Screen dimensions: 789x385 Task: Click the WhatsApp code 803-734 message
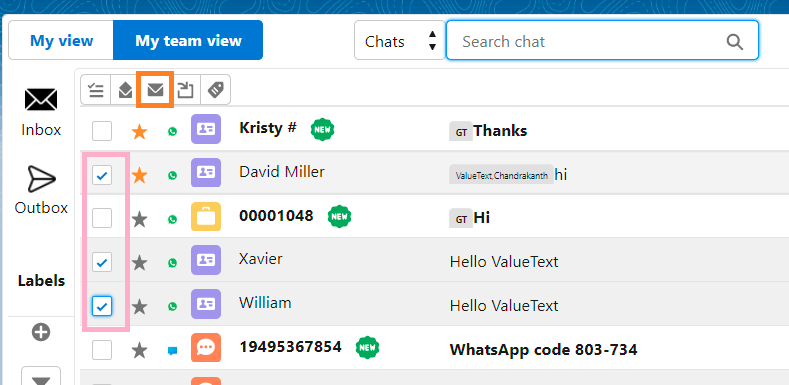[x=543, y=349]
